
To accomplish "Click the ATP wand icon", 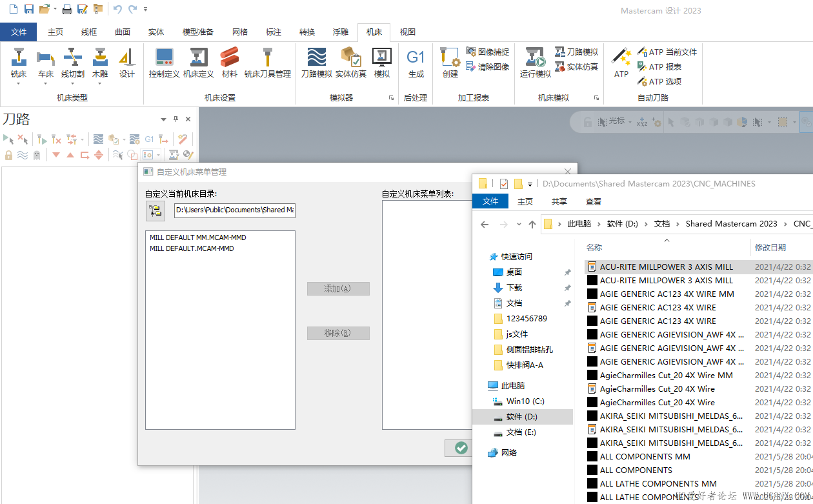I will click(621, 63).
